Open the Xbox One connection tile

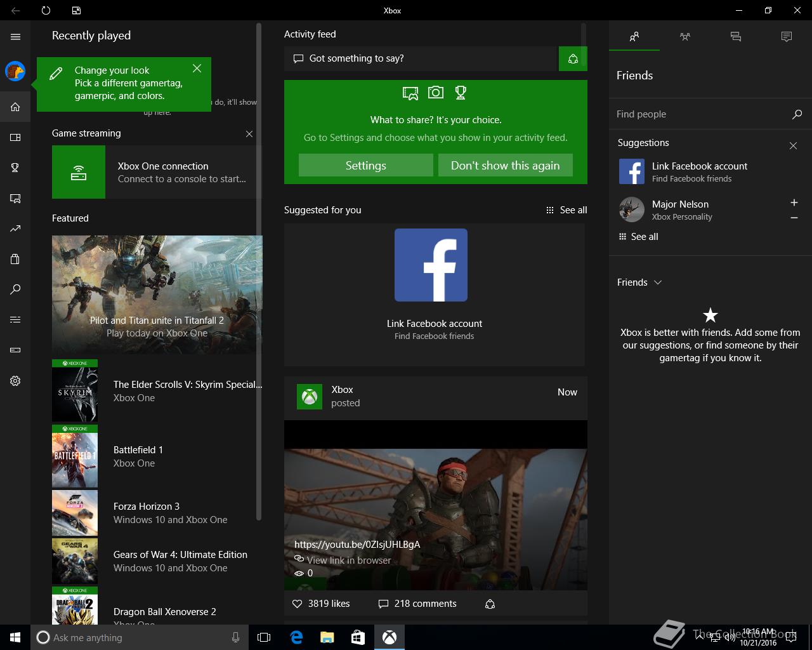[x=157, y=172]
